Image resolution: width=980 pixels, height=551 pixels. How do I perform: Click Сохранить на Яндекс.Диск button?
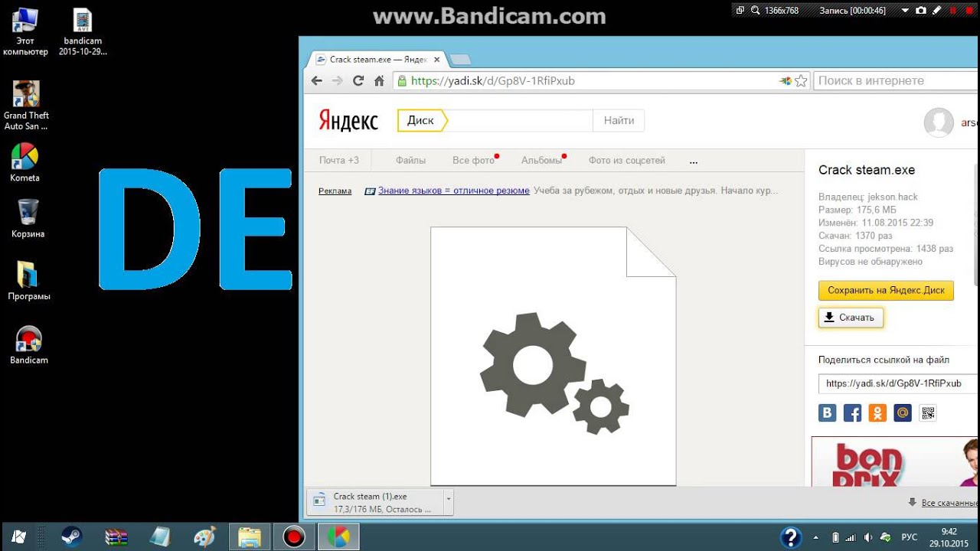[x=886, y=291]
